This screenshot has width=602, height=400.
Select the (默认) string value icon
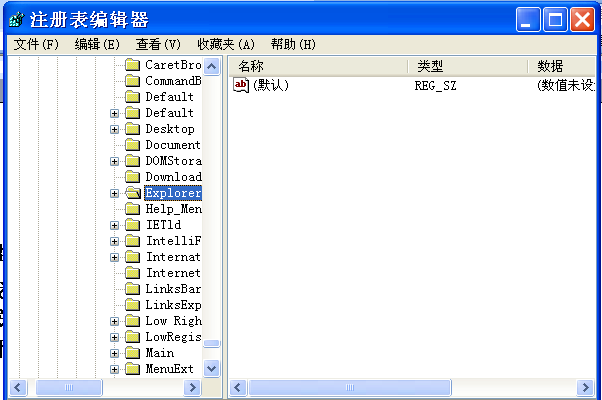(x=241, y=86)
